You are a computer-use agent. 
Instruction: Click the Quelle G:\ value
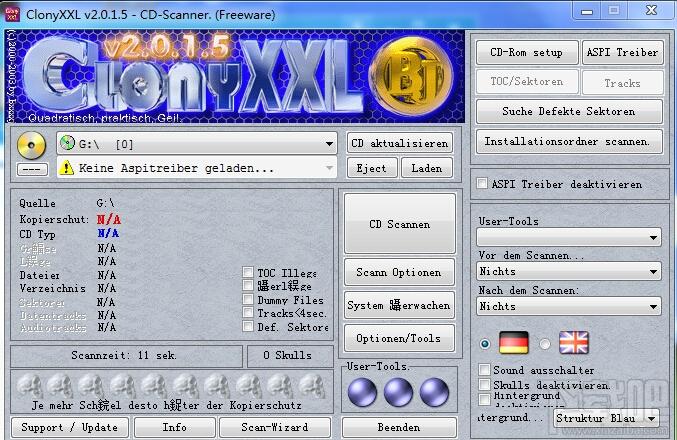(105, 203)
